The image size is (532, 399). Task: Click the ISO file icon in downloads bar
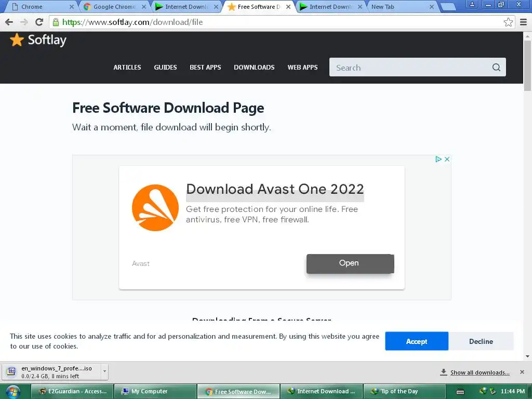click(11, 371)
